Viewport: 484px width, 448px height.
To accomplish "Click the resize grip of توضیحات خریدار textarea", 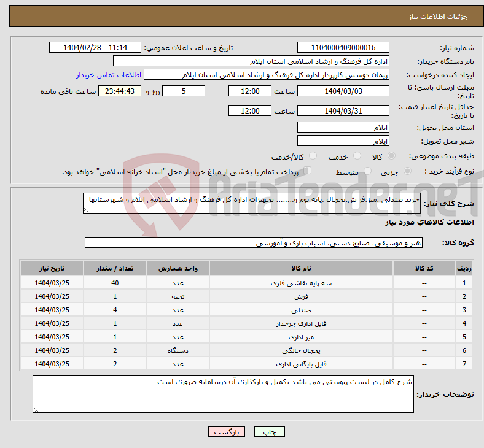I will point(36,409).
